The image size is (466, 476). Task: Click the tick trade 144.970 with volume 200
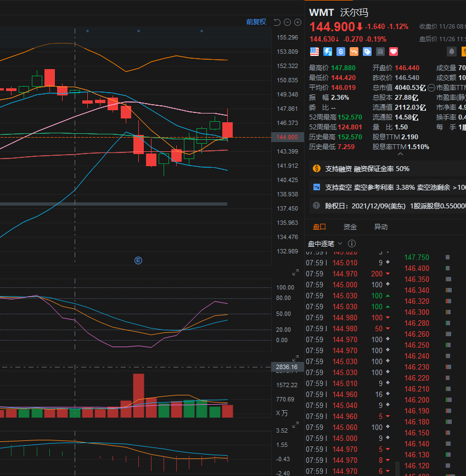(x=348, y=274)
